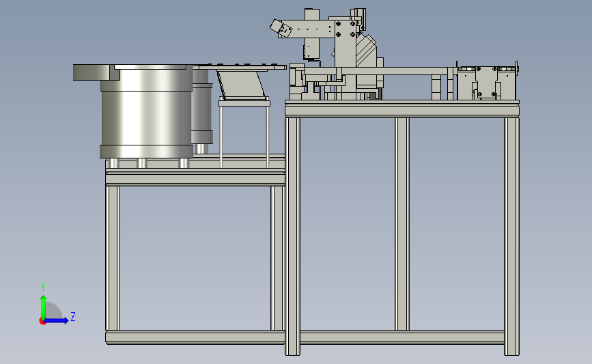Select the bottom crossbar of the low left frame

[195, 337]
